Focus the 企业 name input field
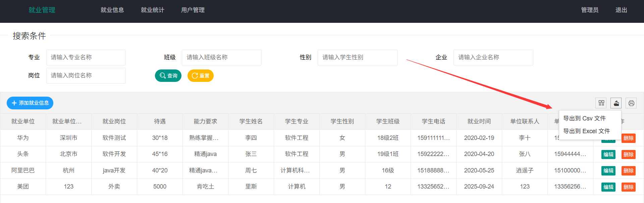This screenshot has height=203, width=644. click(493, 57)
